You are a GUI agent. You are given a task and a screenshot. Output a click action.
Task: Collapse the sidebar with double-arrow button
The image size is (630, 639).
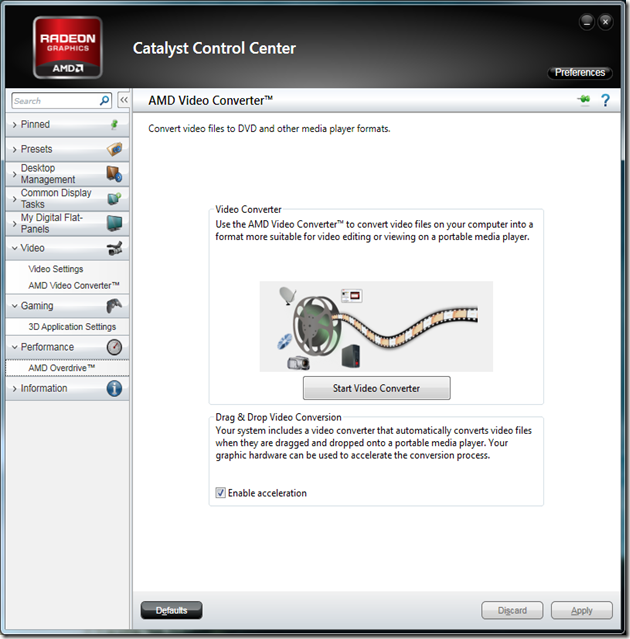(124, 100)
